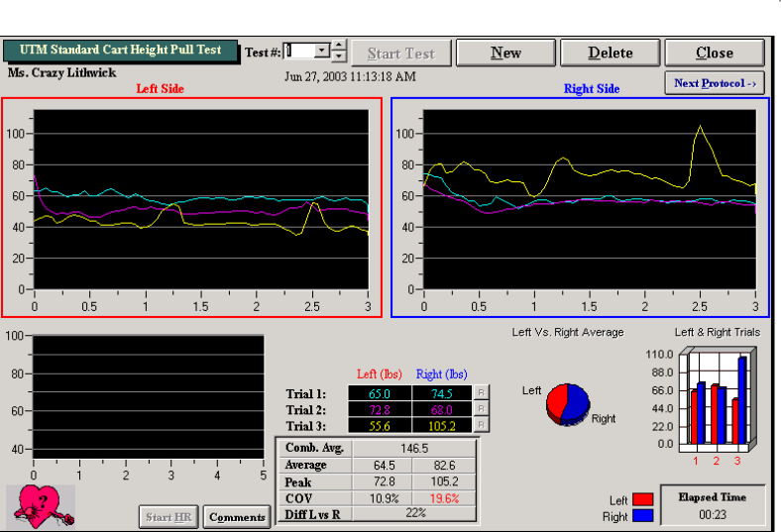Increase the test number with up spinner

(x=339, y=46)
